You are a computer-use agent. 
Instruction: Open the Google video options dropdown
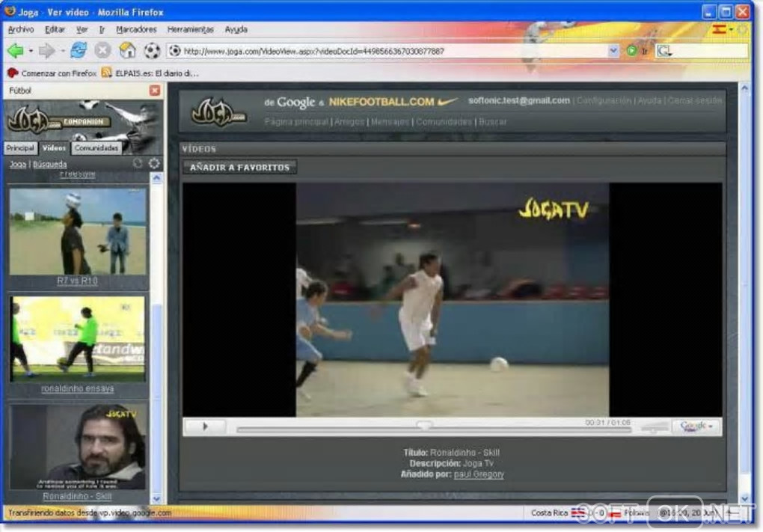(x=697, y=426)
